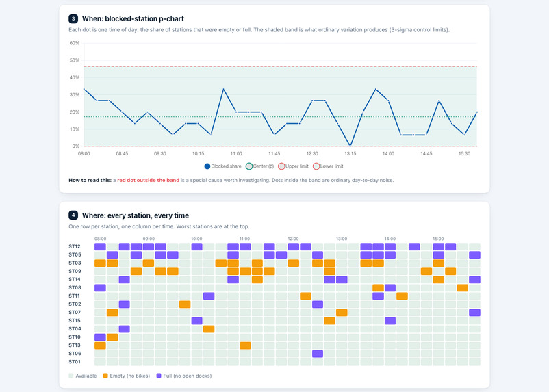This screenshot has height=392, width=549.
Task: Click the ST14 empty cell at 11:15
Action: click(x=257, y=279)
